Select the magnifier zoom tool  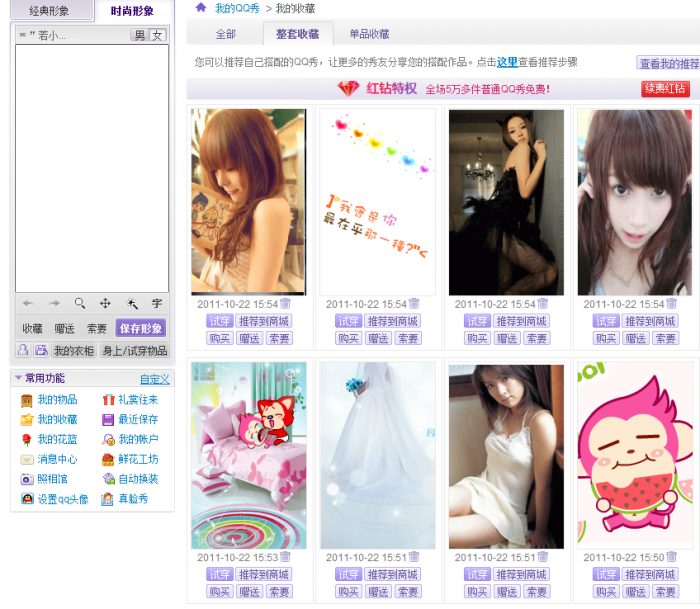tap(80, 304)
